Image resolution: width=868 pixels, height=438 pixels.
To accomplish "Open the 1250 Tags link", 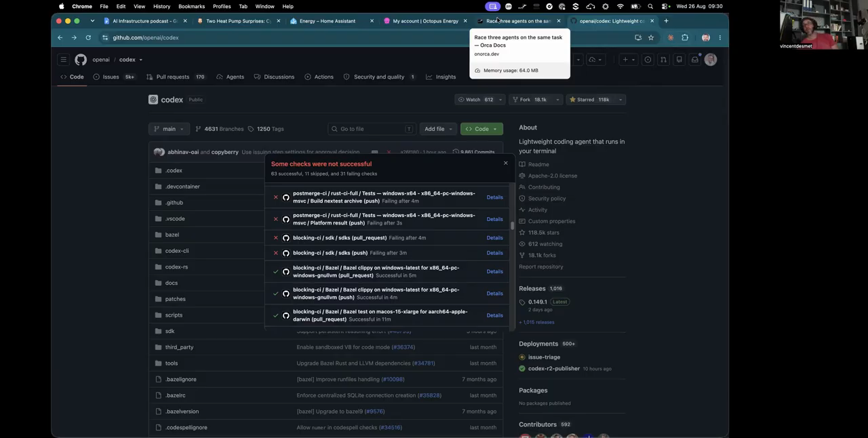I will point(266,129).
